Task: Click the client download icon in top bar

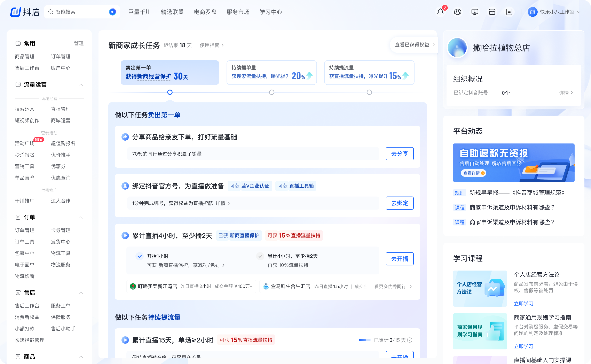Action: click(x=475, y=12)
